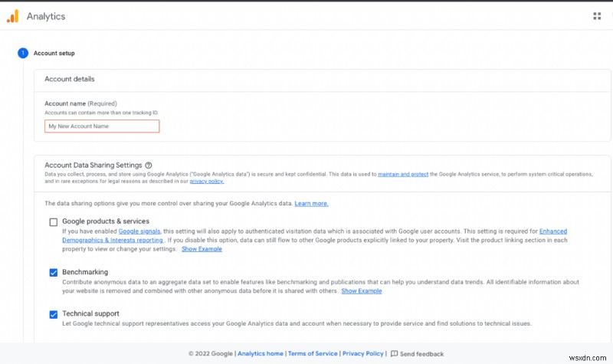Screen dimensions: 613x364
Task: Click the Account details heading
Action: click(x=70, y=79)
